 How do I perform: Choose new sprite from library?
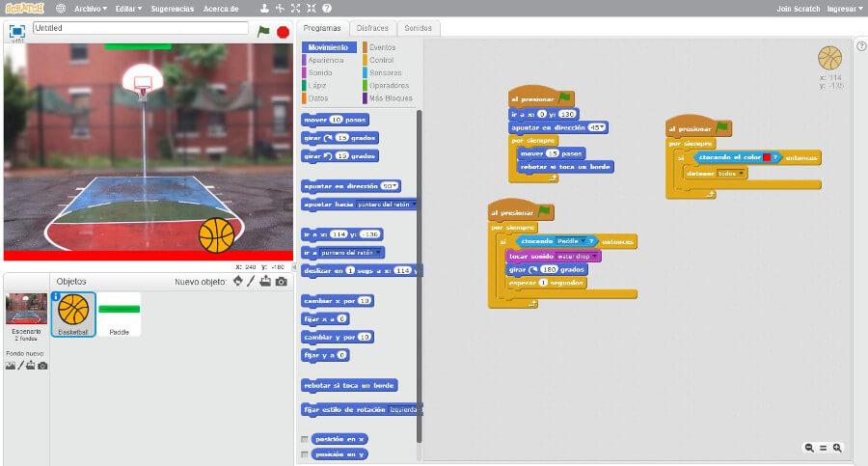tap(238, 281)
